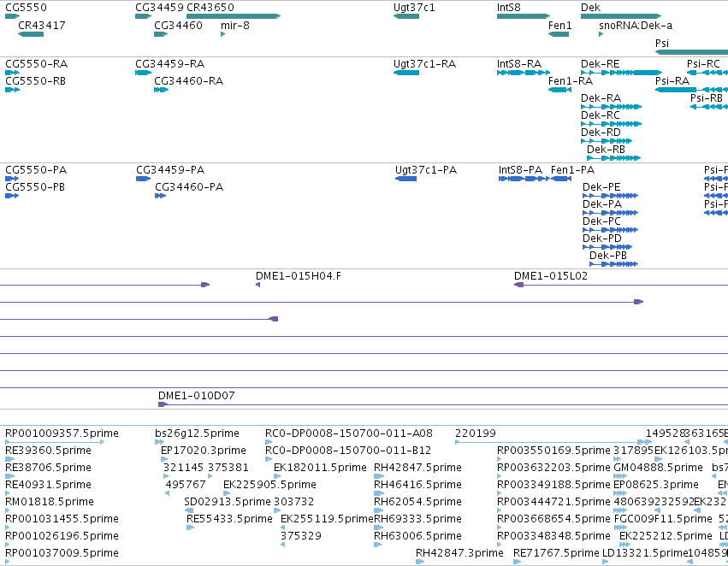This screenshot has width=728, height=566.
Task: Select BAC end DME1-015H04.F
Action: coord(257,285)
